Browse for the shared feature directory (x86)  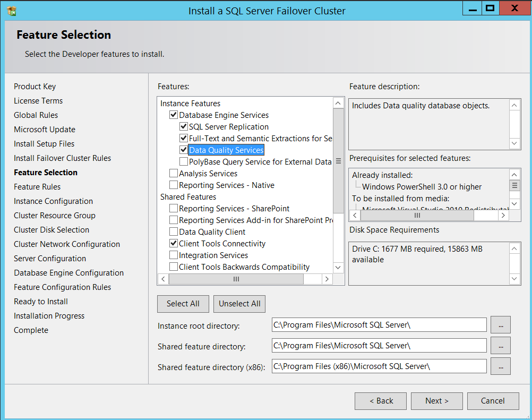[x=500, y=366]
